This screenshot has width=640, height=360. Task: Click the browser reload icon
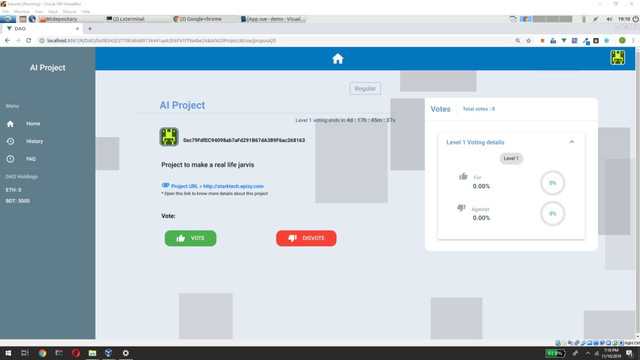(x=29, y=40)
